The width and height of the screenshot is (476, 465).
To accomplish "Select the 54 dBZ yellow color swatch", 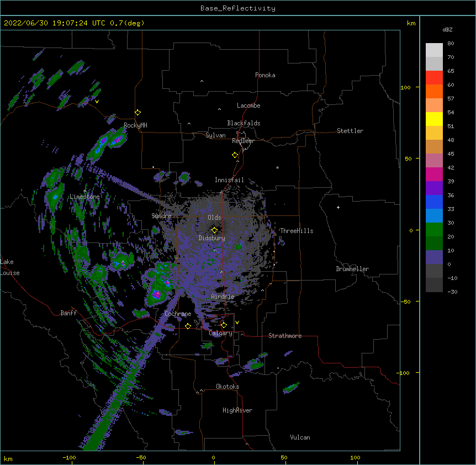I will point(434,119).
